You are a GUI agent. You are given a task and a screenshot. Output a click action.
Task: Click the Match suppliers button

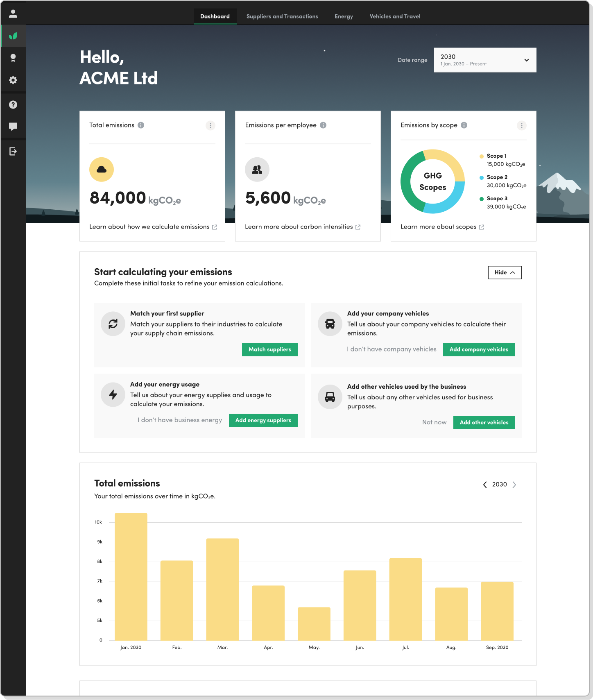(270, 349)
